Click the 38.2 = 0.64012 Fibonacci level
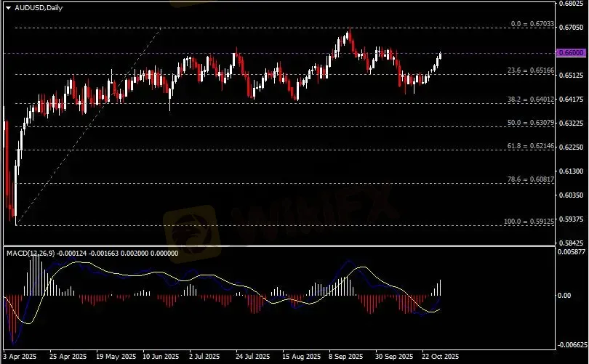This screenshot has height=364, width=589. (x=532, y=100)
